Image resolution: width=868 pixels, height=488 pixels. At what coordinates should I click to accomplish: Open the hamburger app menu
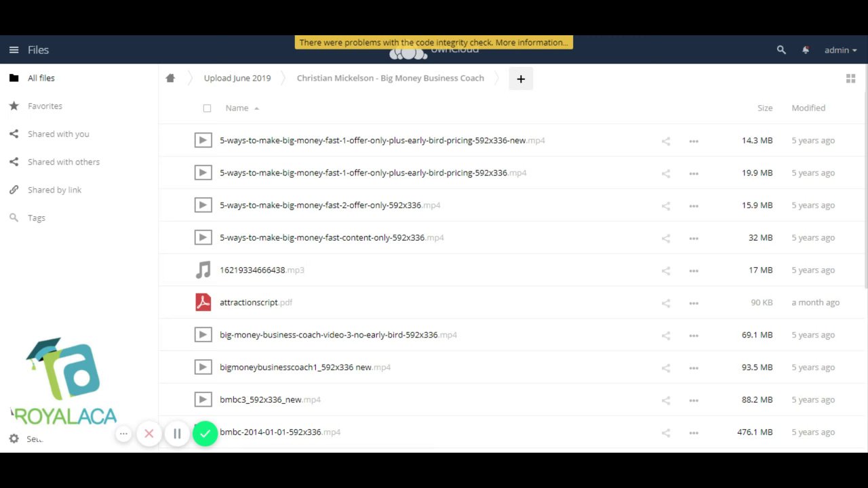click(x=14, y=49)
